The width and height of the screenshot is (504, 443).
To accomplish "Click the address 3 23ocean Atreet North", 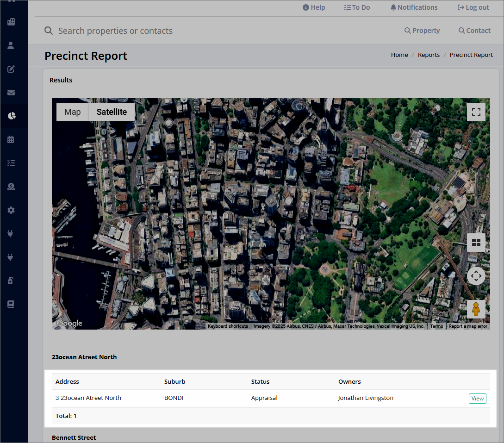I will 88,398.
